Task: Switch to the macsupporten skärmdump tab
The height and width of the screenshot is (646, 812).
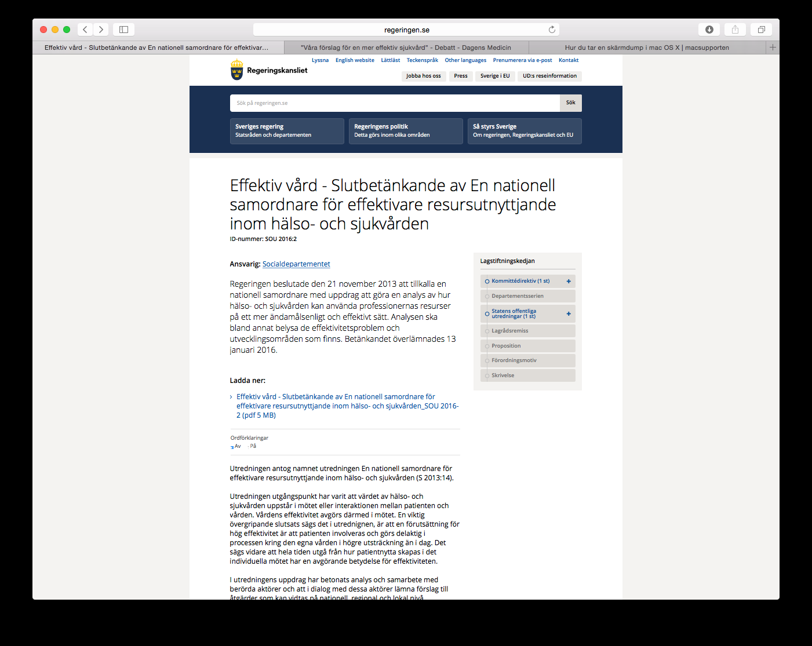Action: point(647,48)
